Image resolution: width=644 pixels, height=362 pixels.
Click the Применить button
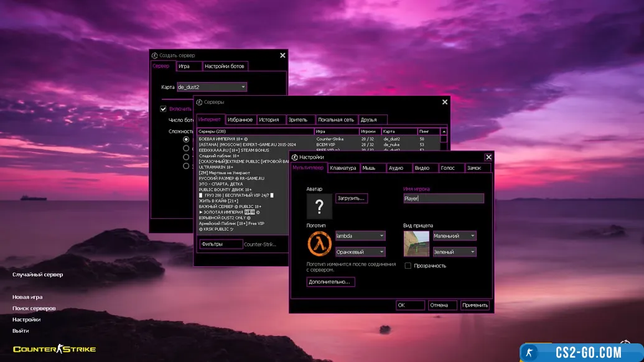pos(475,305)
